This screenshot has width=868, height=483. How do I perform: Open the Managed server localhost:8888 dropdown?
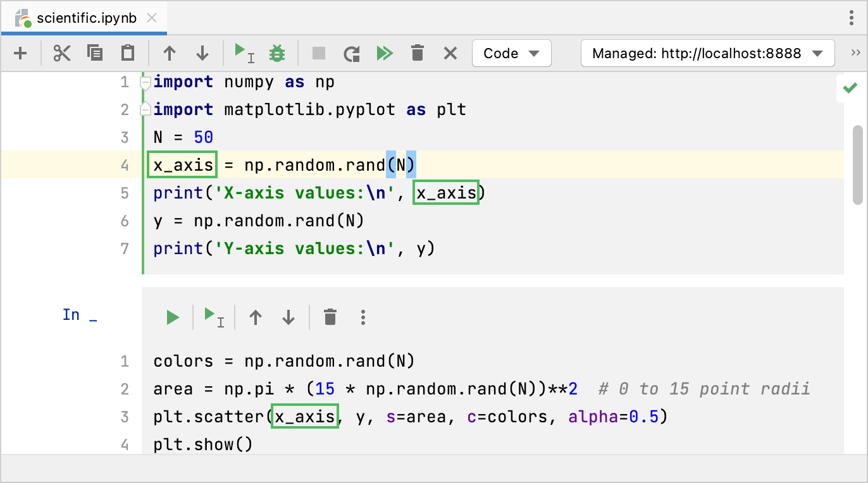point(707,54)
